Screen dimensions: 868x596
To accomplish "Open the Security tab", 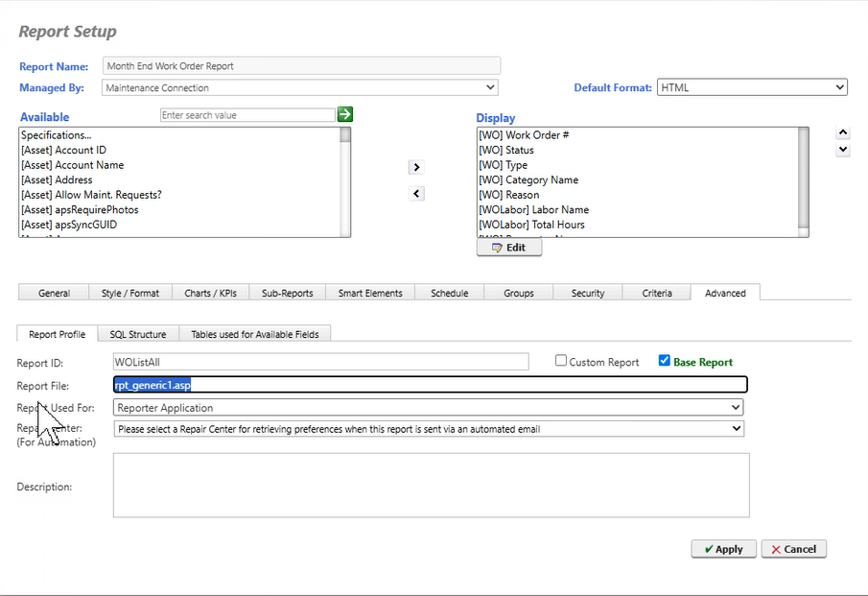I will click(x=587, y=293).
